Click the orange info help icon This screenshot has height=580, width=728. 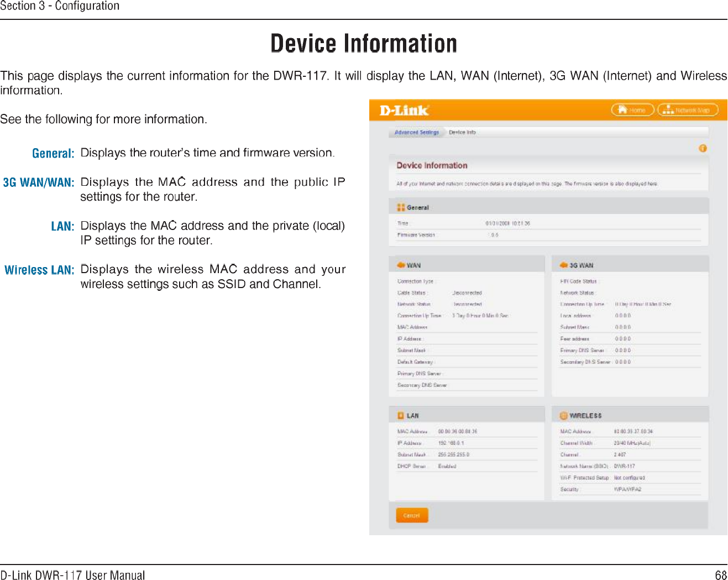(x=703, y=148)
